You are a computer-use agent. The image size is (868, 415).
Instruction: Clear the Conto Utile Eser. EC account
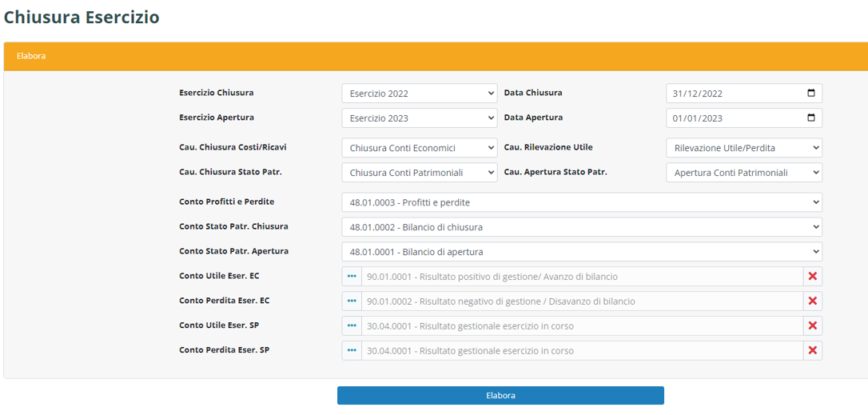[812, 277]
